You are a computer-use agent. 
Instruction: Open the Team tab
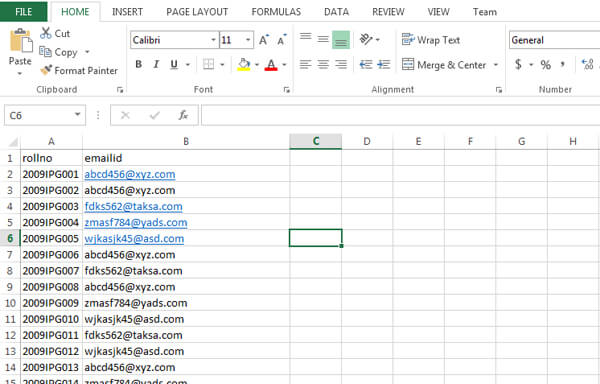pyautogui.click(x=484, y=12)
